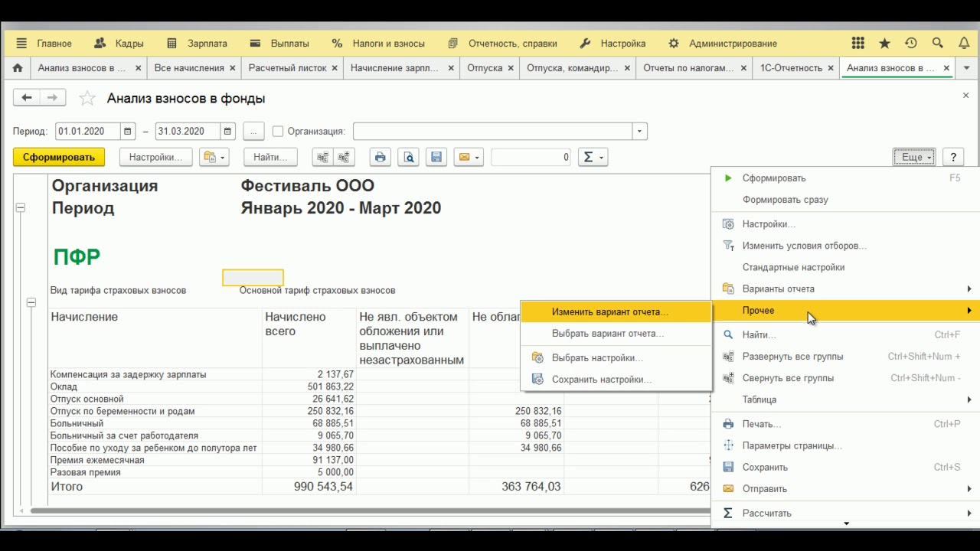The height and width of the screenshot is (551, 980).
Task: Enable the Организация filter checkbox
Action: coord(278,132)
